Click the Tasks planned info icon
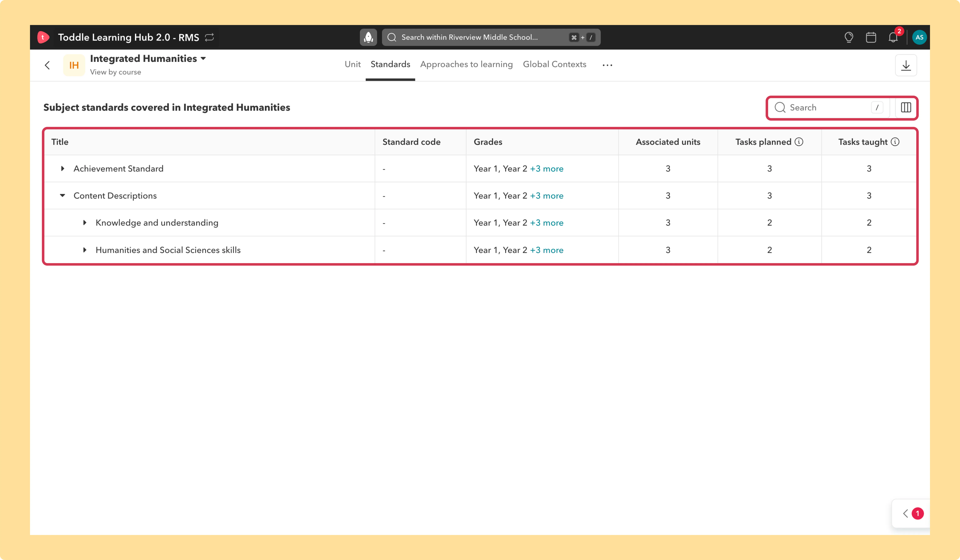 coord(799,142)
